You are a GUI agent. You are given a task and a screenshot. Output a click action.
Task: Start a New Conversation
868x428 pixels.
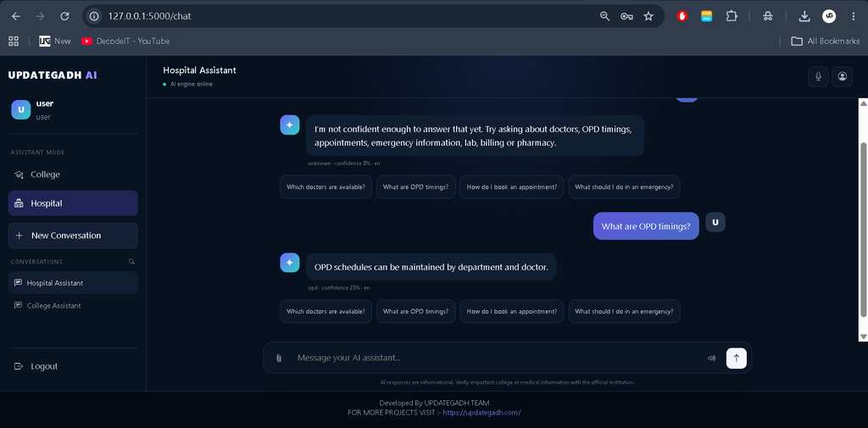tap(73, 236)
